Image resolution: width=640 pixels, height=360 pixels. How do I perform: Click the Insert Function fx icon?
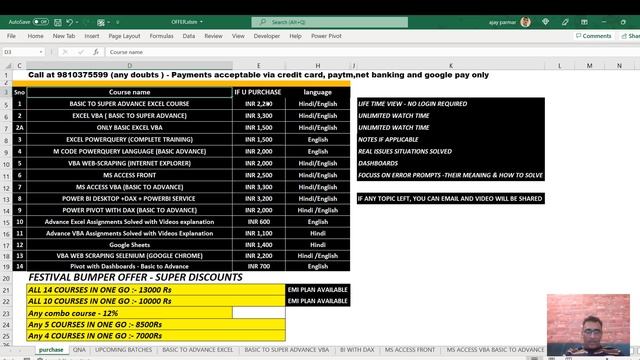[96, 52]
